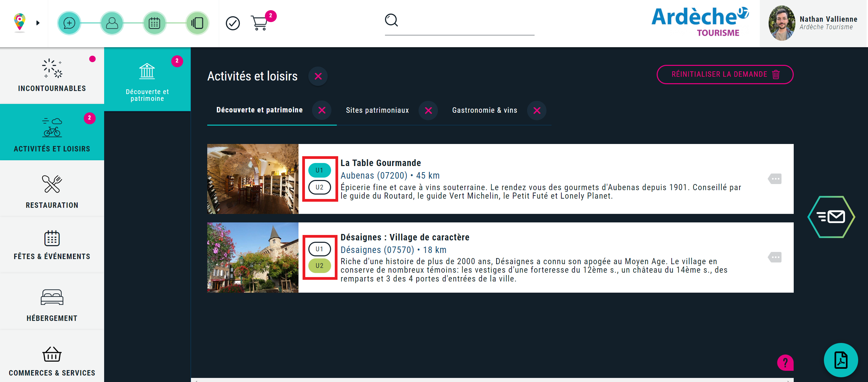Open La Table Gourmande listing title

tap(380, 163)
